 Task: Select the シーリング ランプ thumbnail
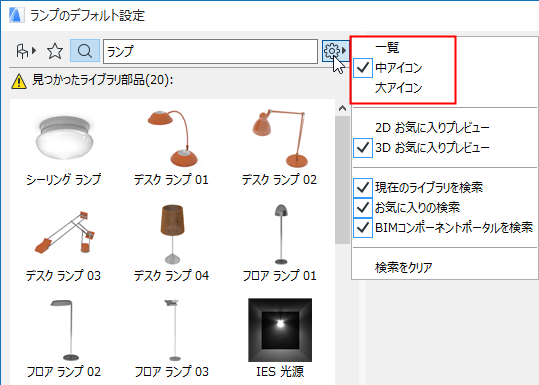coord(64,139)
